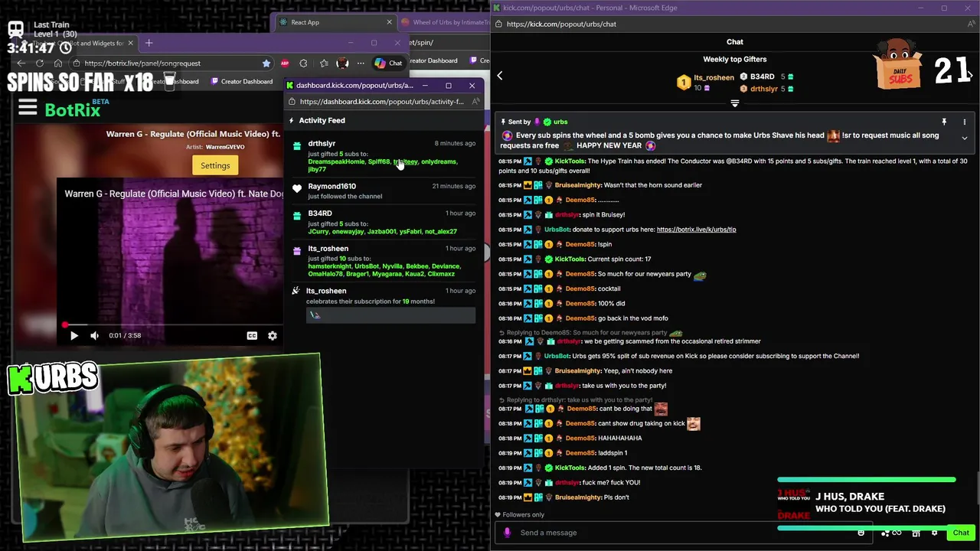Click drthslyr in Weekly top Gifters
Screen dimensions: 980x551
764,89
